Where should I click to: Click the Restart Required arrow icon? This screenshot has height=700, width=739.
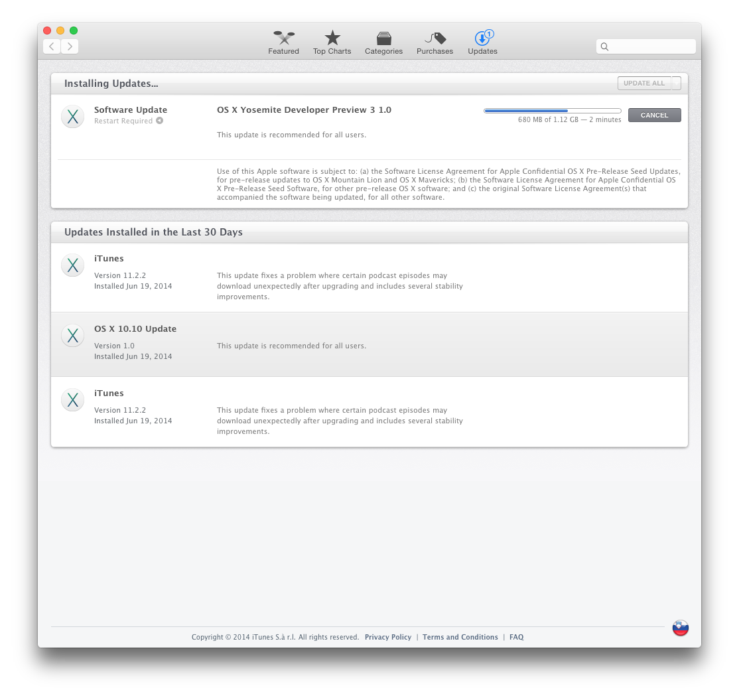point(160,121)
